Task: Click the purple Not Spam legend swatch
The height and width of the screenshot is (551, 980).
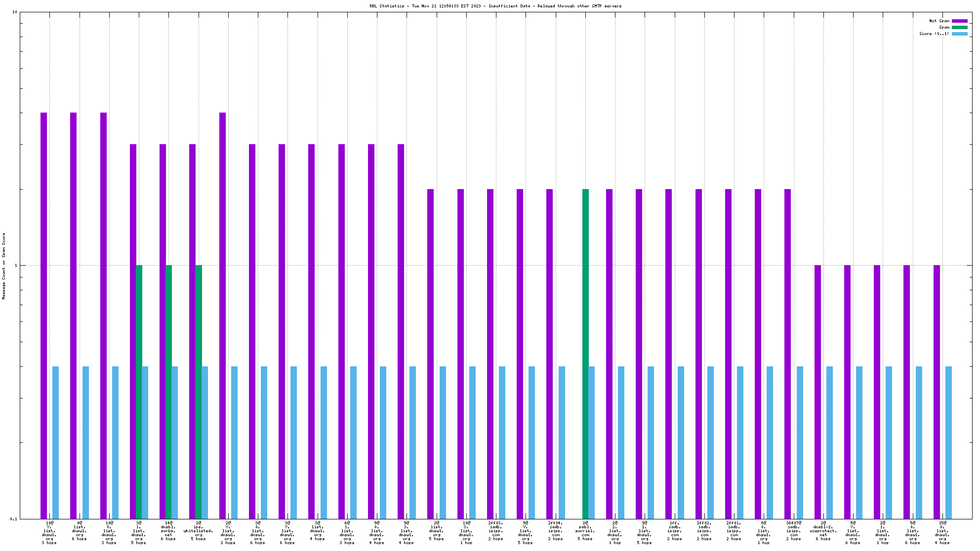Action: 959,21
